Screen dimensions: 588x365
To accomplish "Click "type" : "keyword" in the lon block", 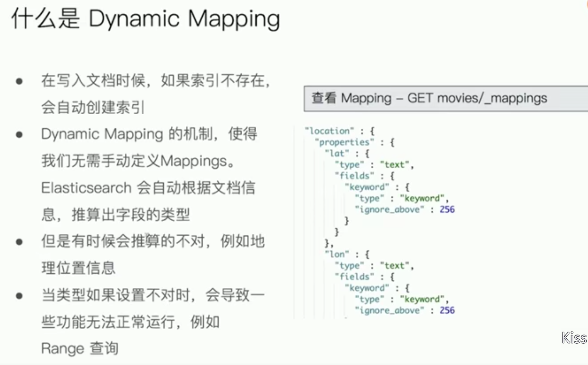I will click(x=401, y=299).
